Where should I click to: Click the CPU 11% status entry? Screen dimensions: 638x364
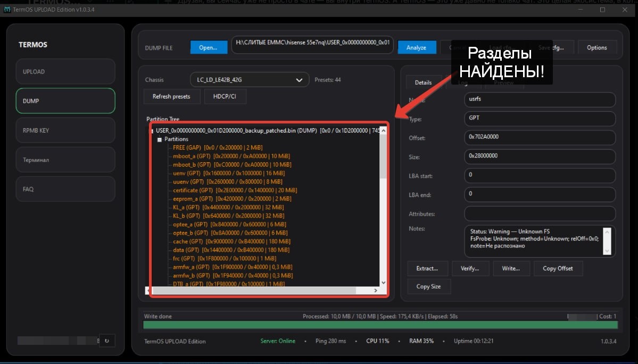click(x=378, y=341)
